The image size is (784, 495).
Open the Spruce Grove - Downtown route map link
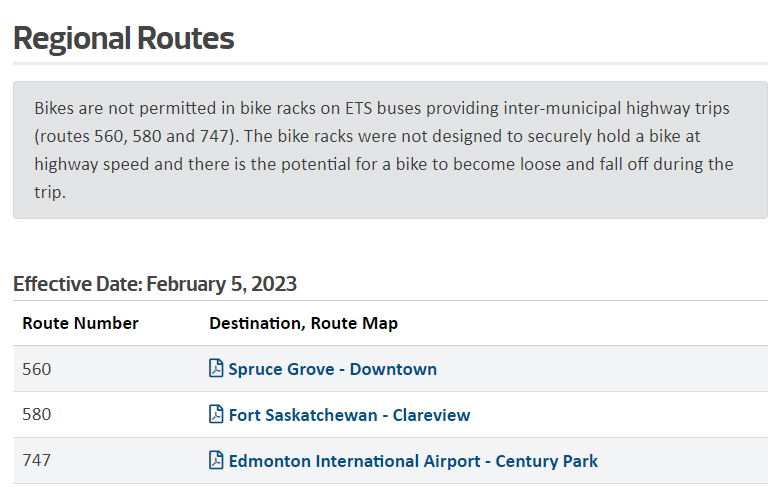[332, 369]
